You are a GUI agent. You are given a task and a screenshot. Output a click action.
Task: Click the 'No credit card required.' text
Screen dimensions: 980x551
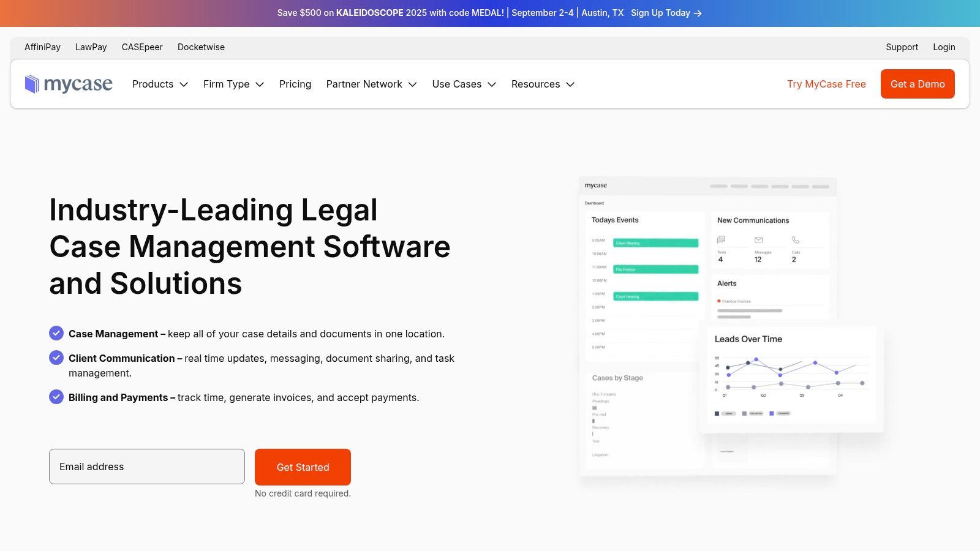pyautogui.click(x=303, y=493)
